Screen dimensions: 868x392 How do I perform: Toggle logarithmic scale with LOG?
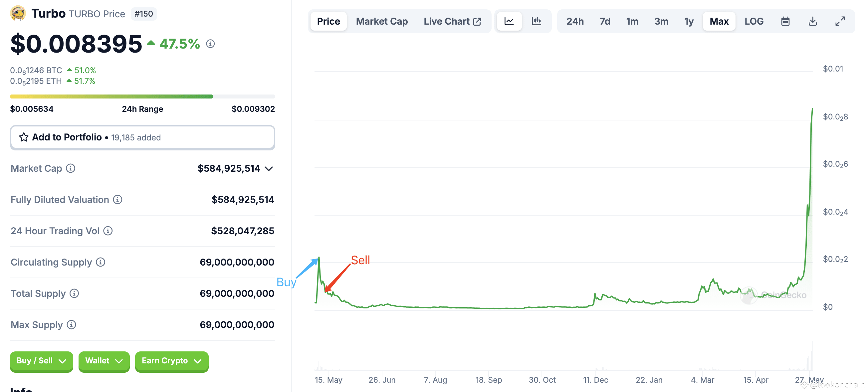pyautogui.click(x=754, y=21)
